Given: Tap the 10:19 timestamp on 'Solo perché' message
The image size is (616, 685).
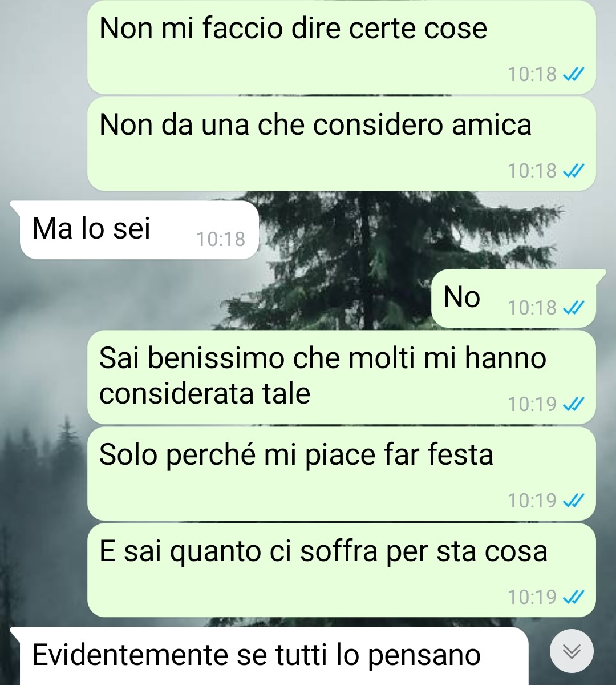Looking at the screenshot, I should click(x=532, y=501).
